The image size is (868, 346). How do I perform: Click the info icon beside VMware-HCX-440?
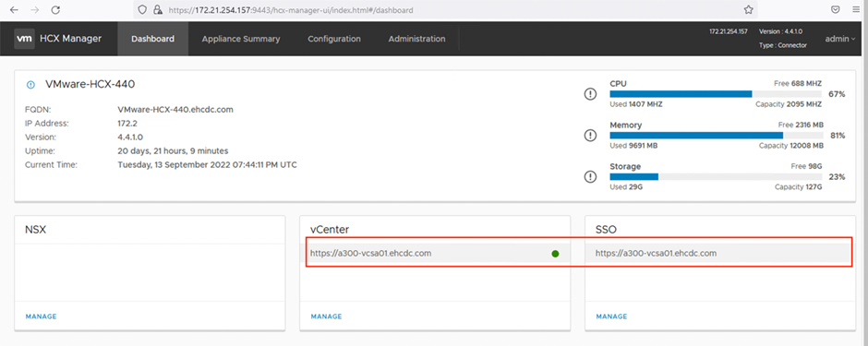click(x=31, y=85)
